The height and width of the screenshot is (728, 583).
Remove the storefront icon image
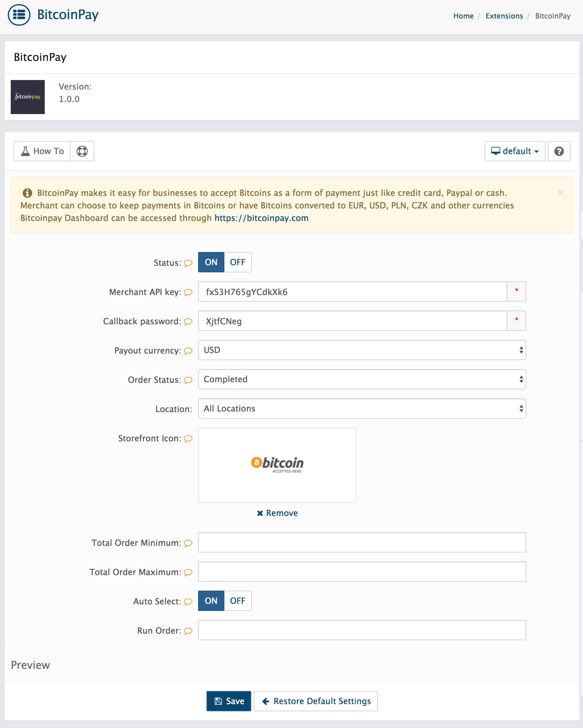277,513
